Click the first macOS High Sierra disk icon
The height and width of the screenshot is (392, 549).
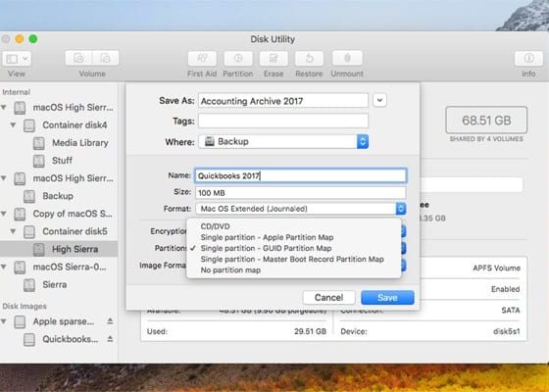pos(20,108)
